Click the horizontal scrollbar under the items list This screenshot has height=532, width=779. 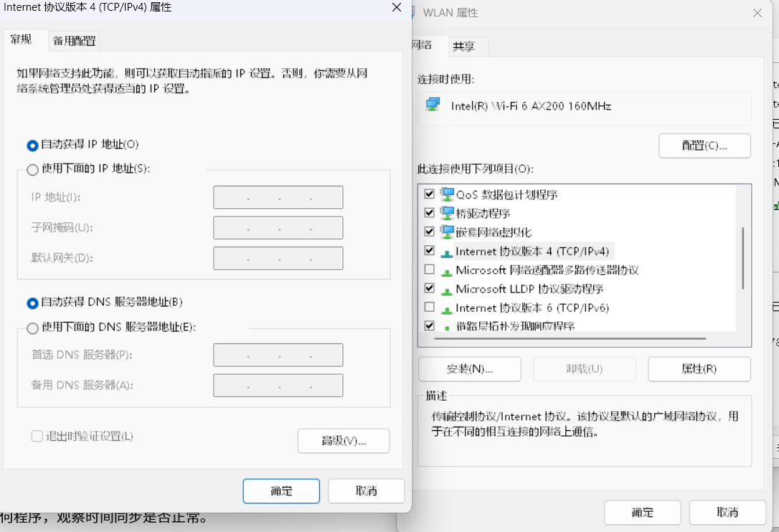[570, 338]
